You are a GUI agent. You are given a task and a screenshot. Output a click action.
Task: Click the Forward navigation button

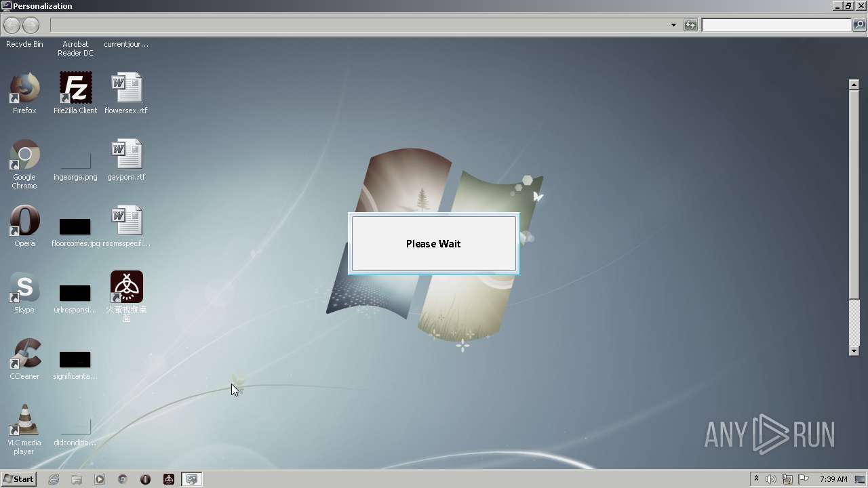(x=31, y=25)
